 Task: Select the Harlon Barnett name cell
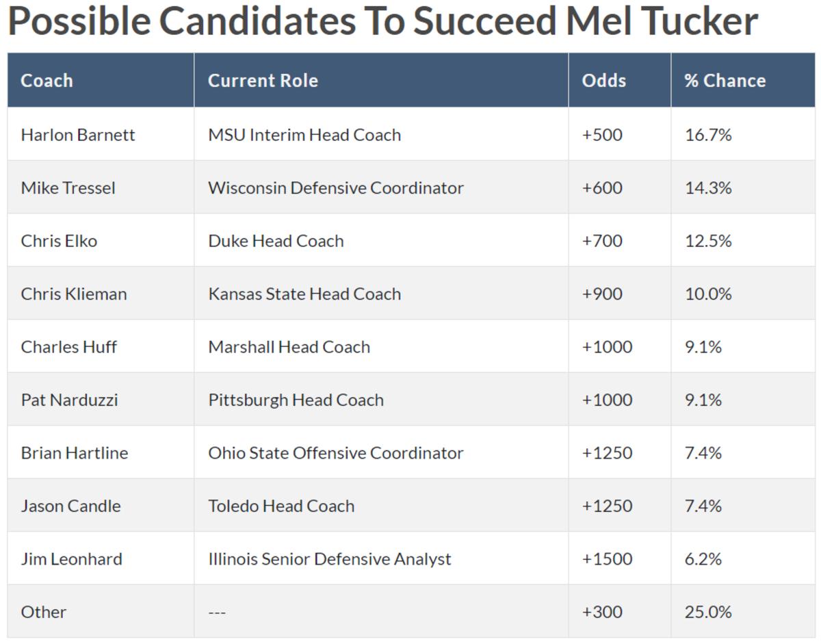[78, 135]
